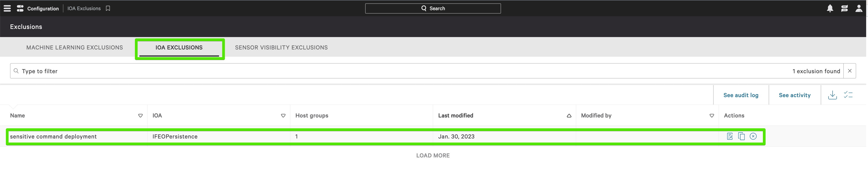Open the Modified by column filter dropdown
868x178 pixels.
(712, 116)
